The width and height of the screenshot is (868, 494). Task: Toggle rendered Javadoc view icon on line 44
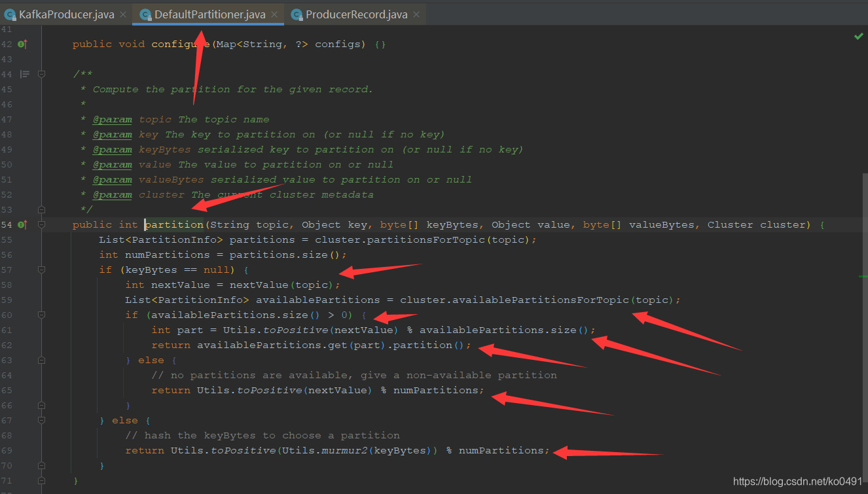[24, 75]
